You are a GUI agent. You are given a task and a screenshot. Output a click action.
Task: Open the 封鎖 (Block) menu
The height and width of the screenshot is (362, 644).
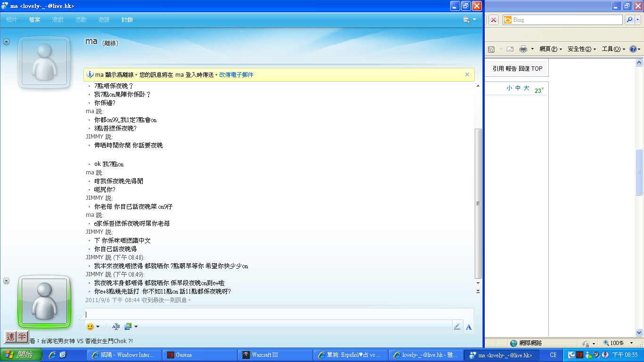point(127,20)
